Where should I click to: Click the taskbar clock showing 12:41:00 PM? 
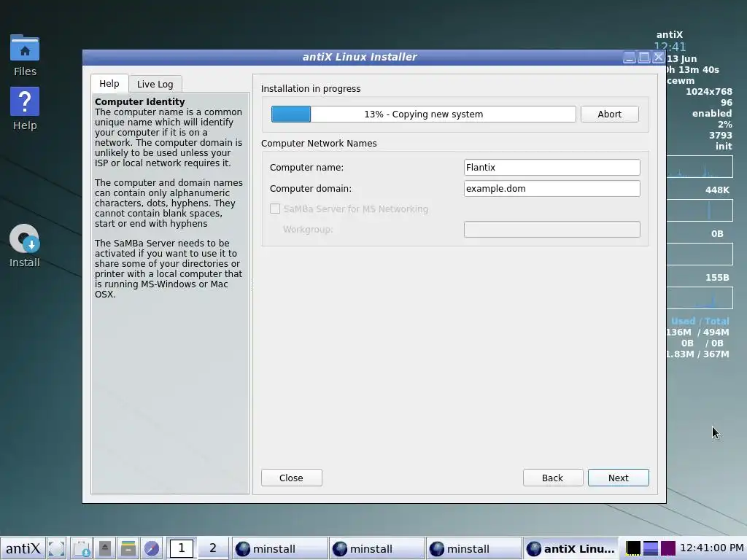coord(712,548)
